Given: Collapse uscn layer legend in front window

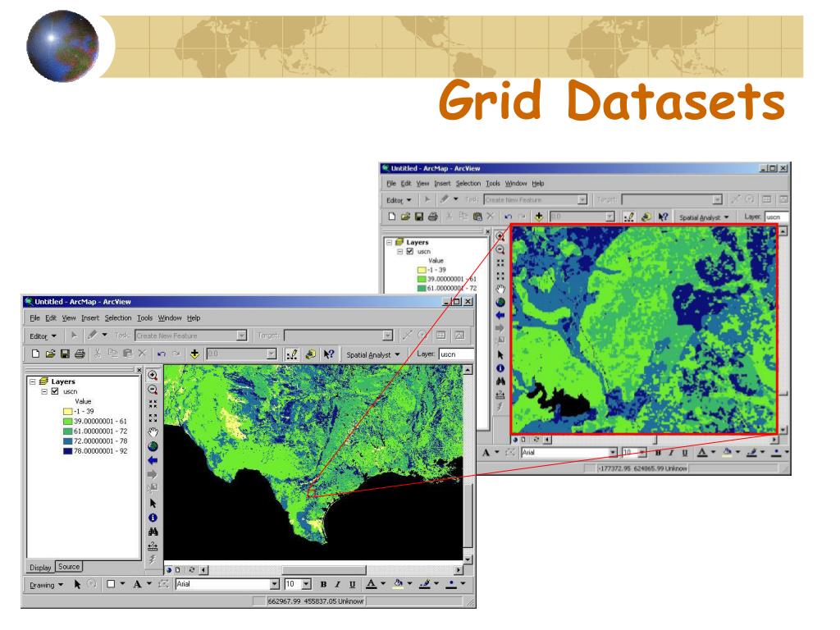Looking at the screenshot, I should pos(44,391).
